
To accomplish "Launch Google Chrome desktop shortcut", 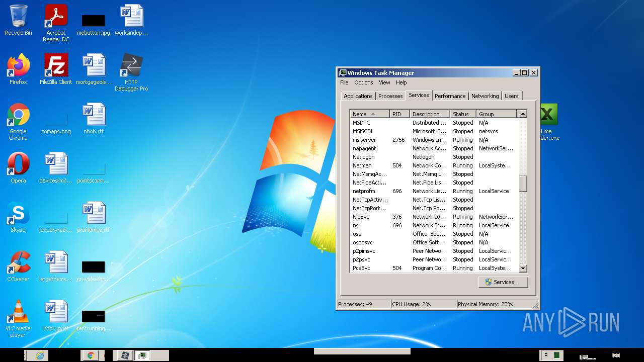I will tap(18, 122).
